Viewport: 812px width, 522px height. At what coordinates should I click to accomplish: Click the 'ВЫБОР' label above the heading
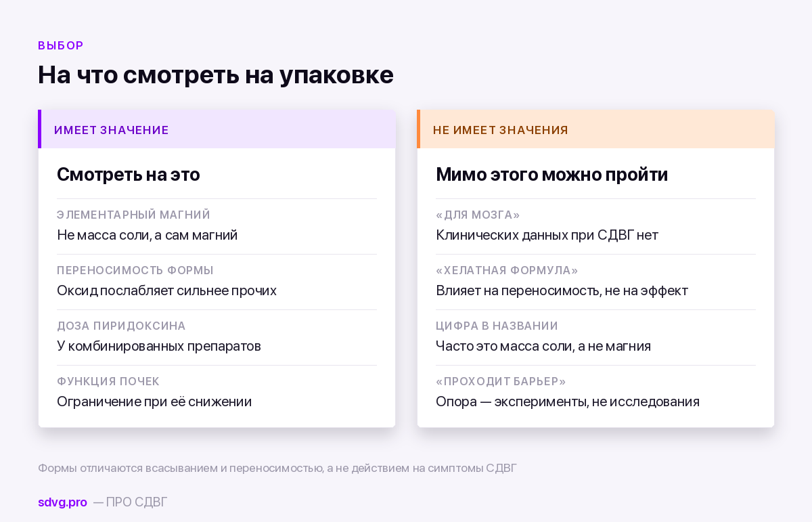[x=61, y=45]
